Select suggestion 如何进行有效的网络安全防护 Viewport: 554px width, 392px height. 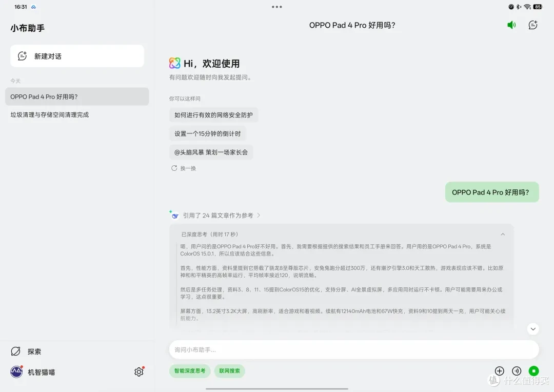(x=213, y=115)
